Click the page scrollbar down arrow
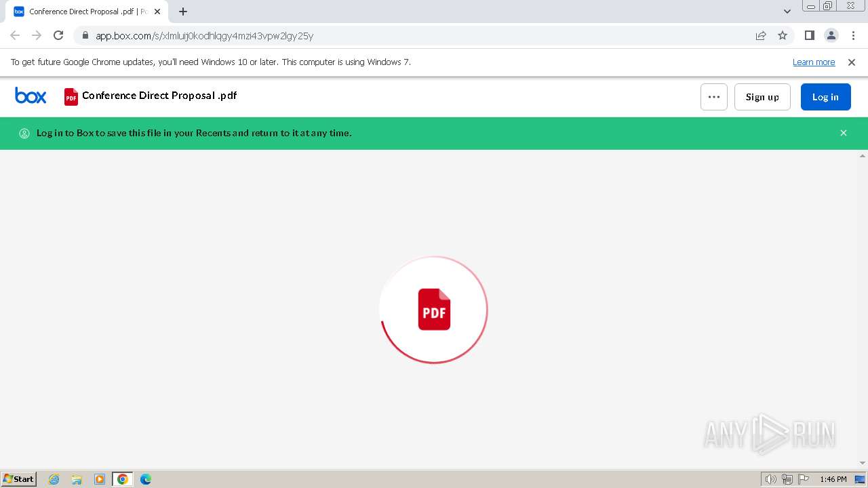The height and width of the screenshot is (488, 868). coord(863,464)
